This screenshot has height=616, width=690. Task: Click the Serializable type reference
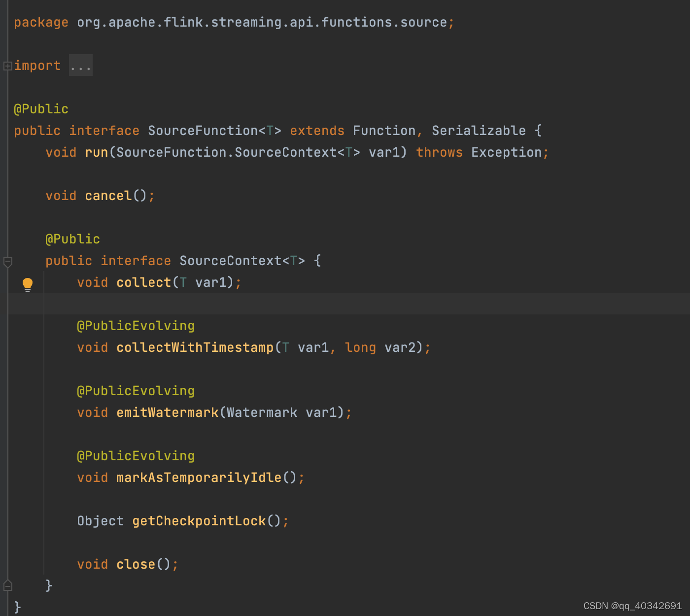tap(479, 131)
